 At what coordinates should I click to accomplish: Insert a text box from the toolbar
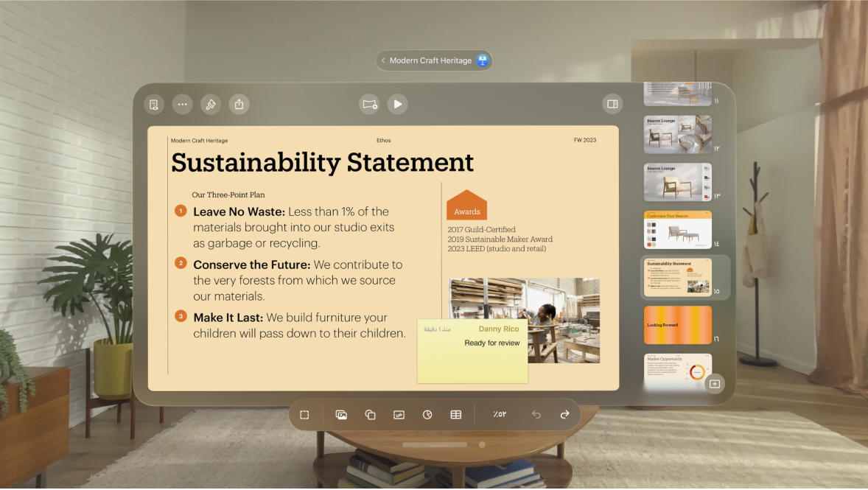coord(399,415)
